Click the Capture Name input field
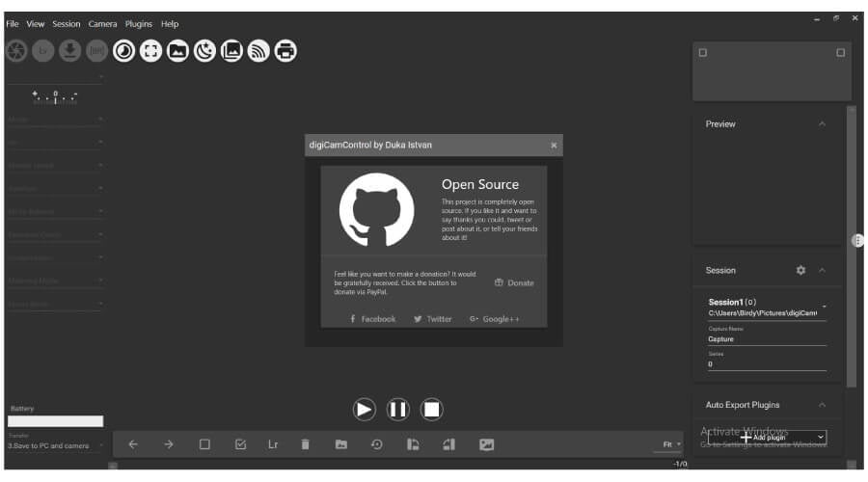Screen dimensions: 868x482 click(768, 338)
